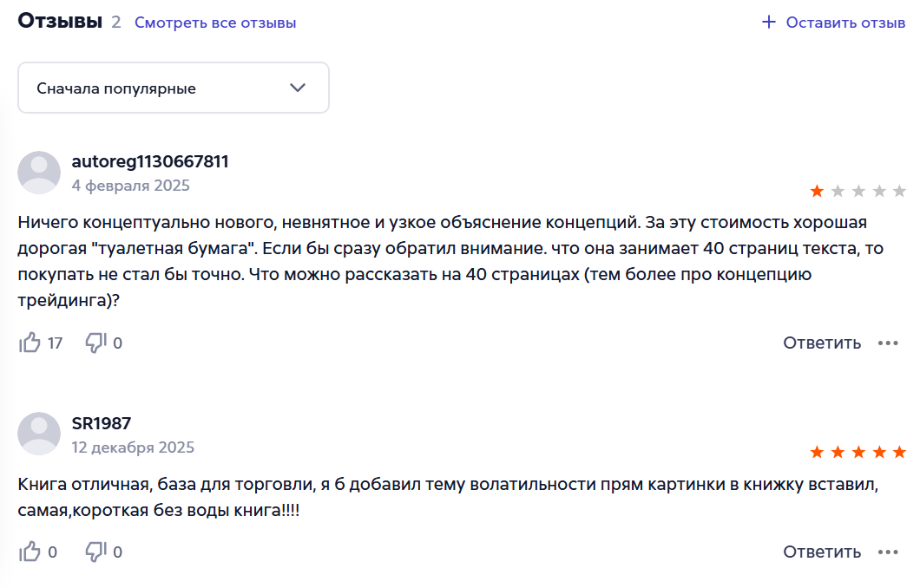Expand the Сначала популярные sort dropdown
The height and width of the screenshot is (588, 920).
(x=173, y=88)
